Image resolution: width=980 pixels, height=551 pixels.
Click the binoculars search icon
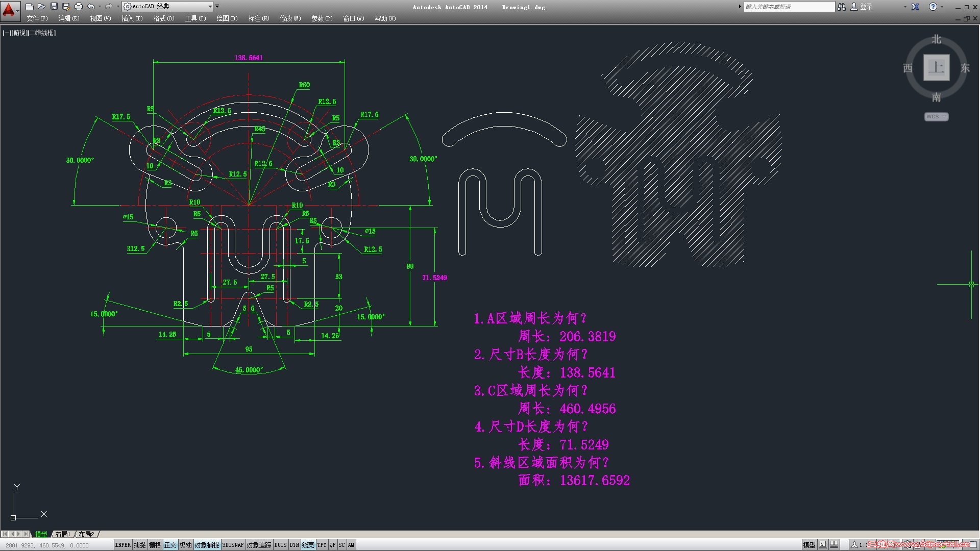[x=842, y=7]
